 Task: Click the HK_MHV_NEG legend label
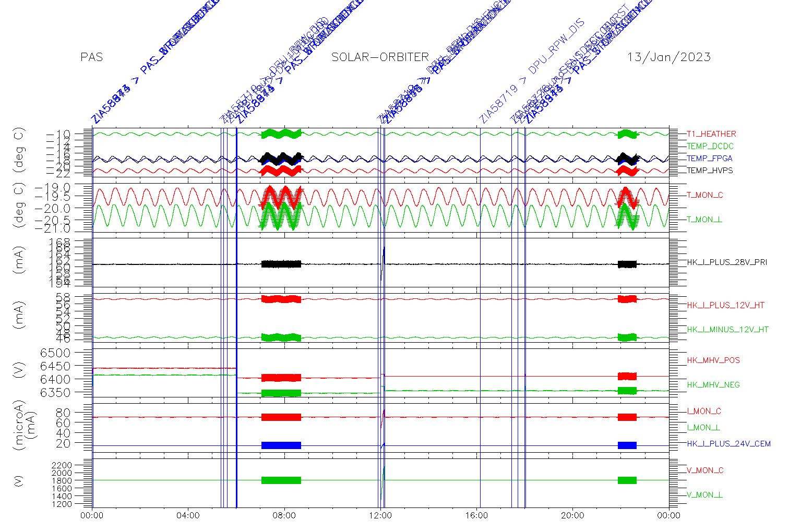pyautogui.click(x=713, y=385)
